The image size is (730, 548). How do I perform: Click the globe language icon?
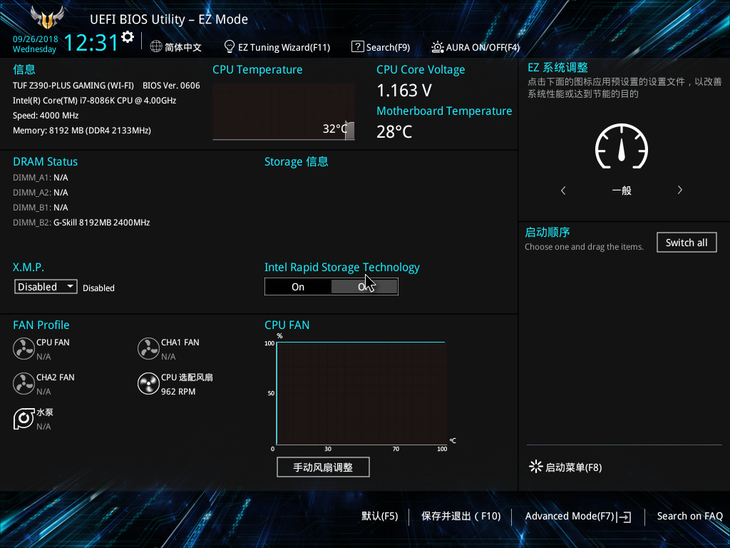(156, 47)
